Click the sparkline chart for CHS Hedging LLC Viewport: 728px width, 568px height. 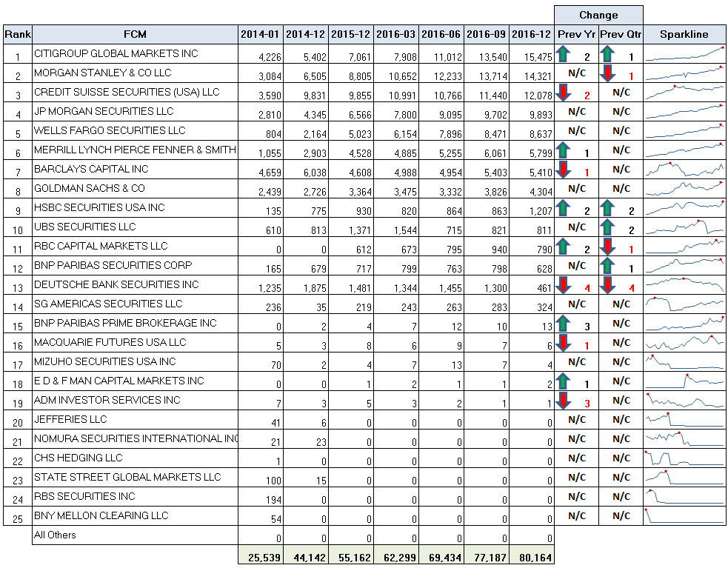click(x=685, y=459)
